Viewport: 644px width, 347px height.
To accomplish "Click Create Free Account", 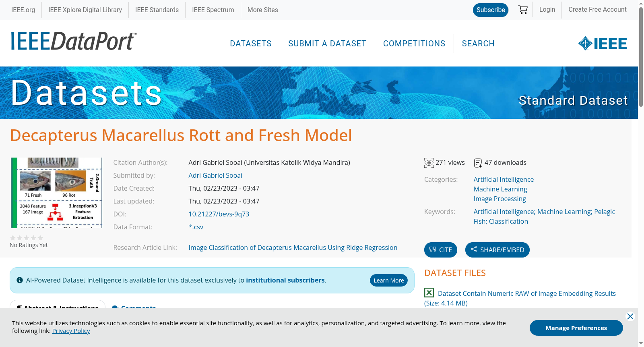I will (x=597, y=10).
